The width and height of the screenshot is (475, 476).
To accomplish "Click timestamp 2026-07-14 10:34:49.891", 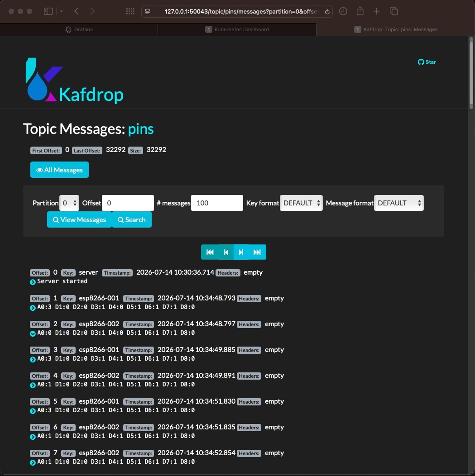I will 197,376.
